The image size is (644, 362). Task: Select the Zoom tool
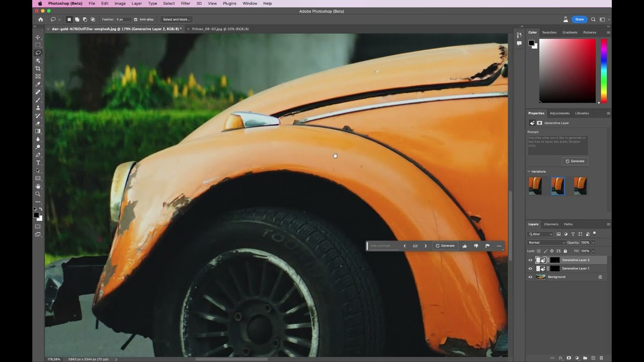click(38, 194)
